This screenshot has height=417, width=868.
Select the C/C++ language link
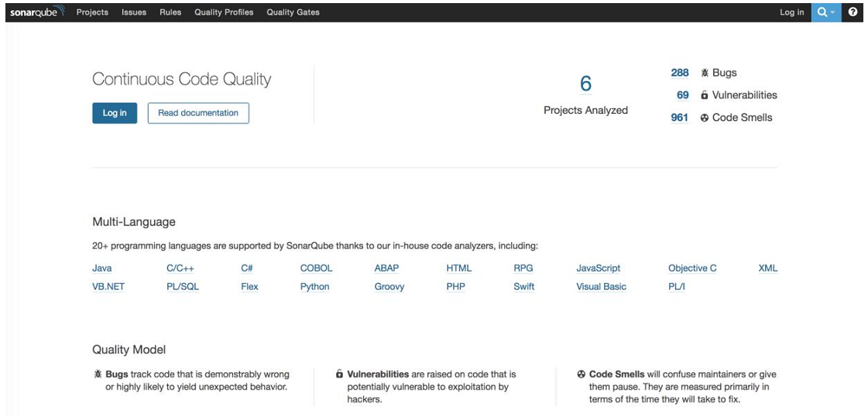click(x=180, y=268)
